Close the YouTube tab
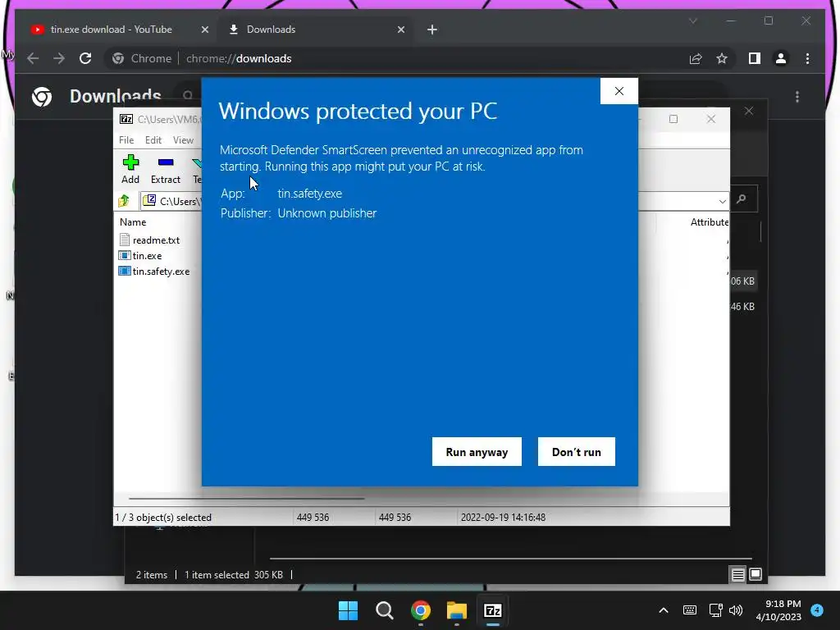Image resolution: width=840 pixels, height=630 pixels. point(204,30)
